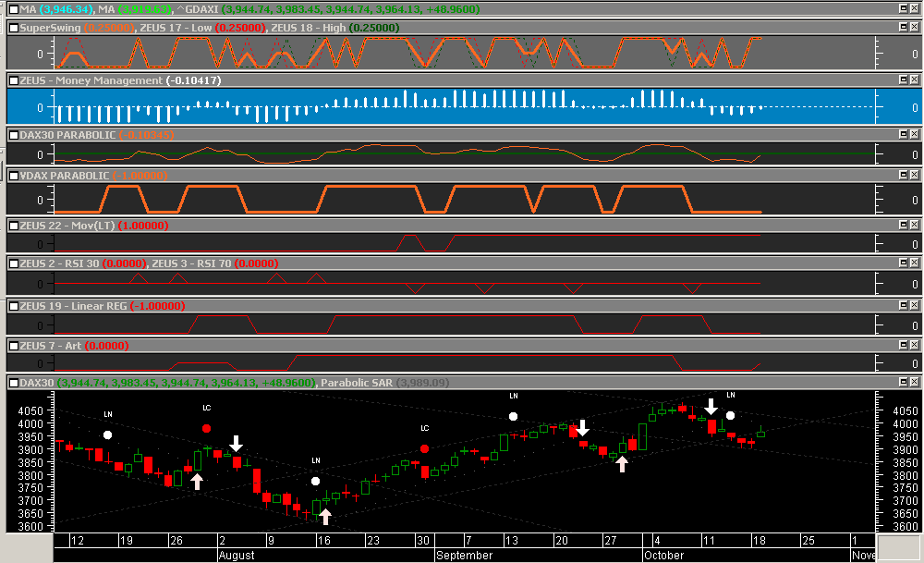Click the September label on the date axis
Image resolution: width=924 pixels, height=563 pixels.
(x=465, y=556)
